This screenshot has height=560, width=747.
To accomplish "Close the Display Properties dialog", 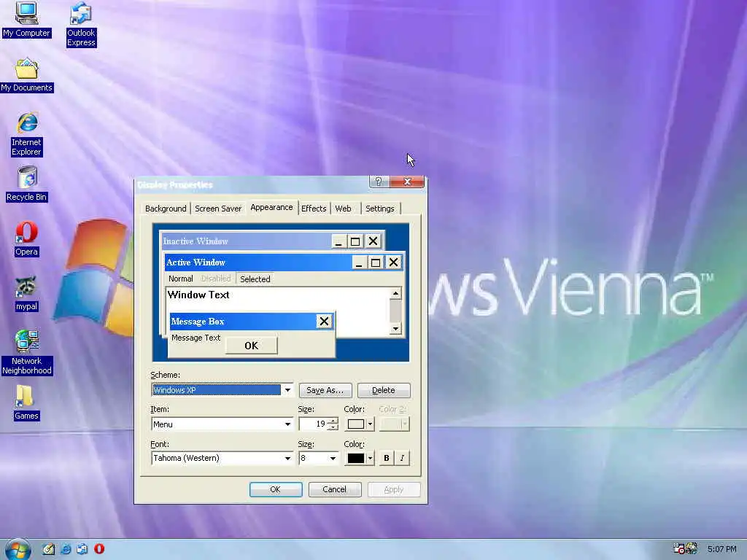I will click(407, 182).
